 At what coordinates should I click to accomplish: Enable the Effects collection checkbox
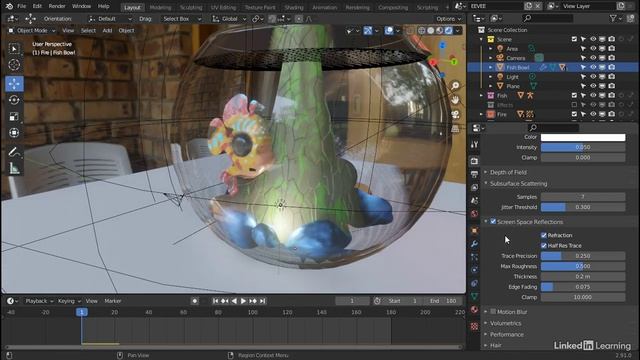574,105
